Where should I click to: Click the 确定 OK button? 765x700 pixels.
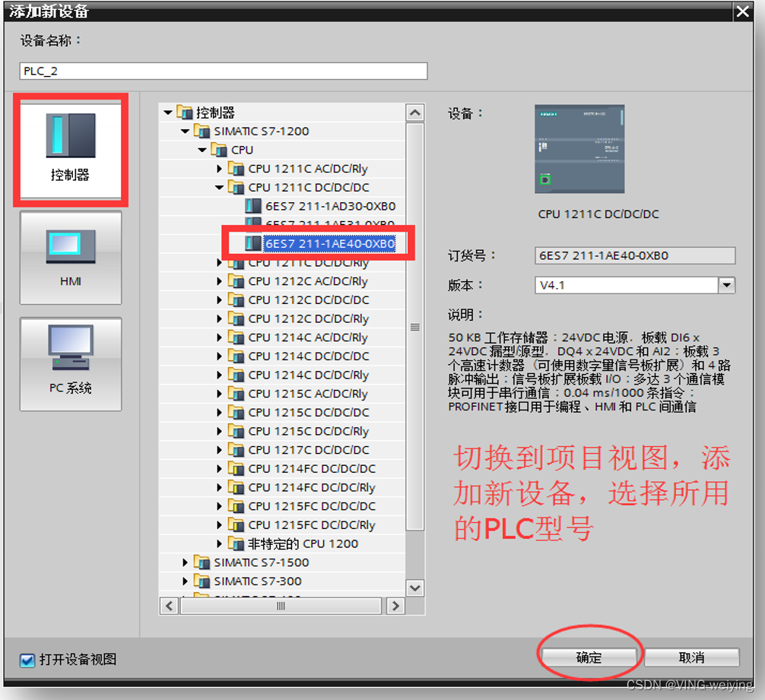coord(589,657)
